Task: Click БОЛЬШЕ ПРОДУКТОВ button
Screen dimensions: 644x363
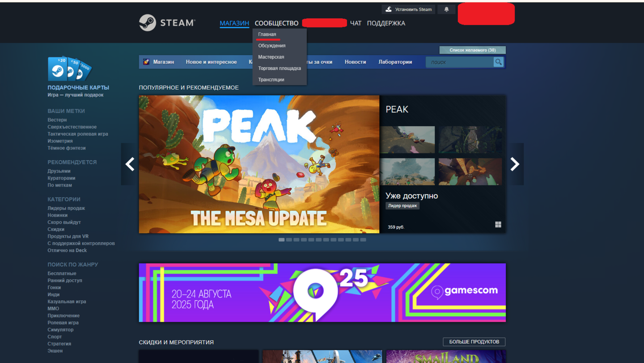Action: (474, 342)
